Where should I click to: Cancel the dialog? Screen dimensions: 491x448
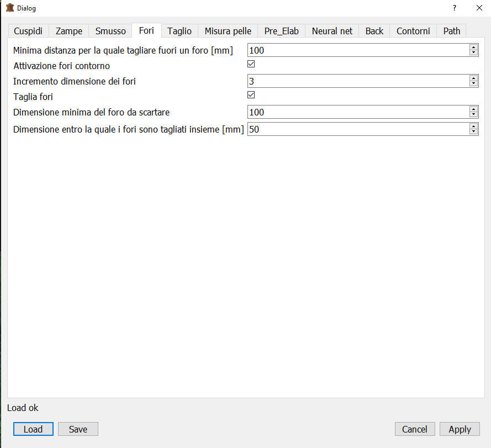pyautogui.click(x=415, y=429)
